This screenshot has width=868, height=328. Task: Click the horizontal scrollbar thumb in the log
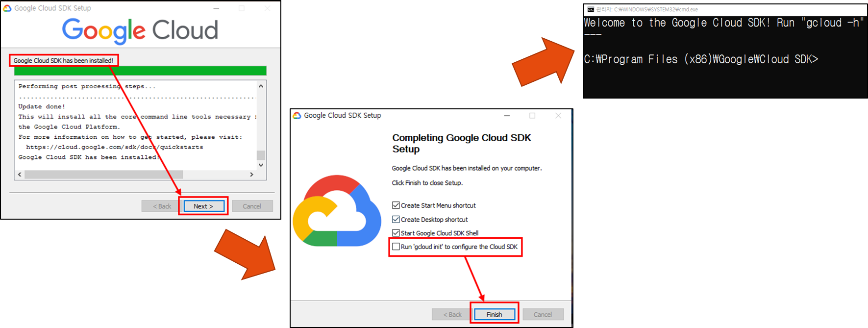(104, 175)
